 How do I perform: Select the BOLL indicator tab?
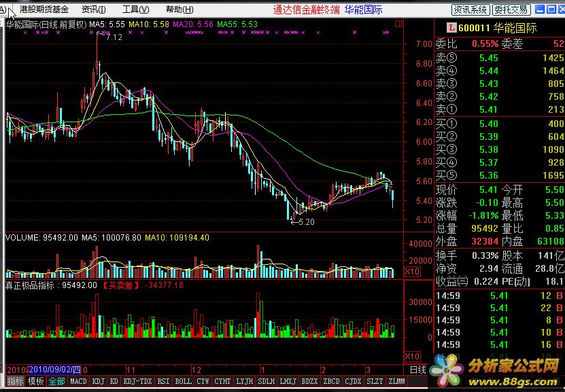[x=183, y=381]
